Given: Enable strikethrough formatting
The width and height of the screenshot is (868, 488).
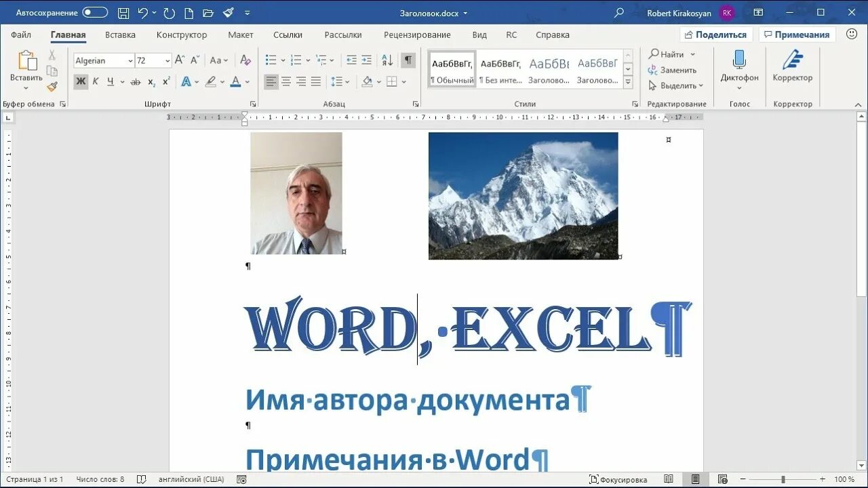Looking at the screenshot, I should pyautogui.click(x=135, y=81).
